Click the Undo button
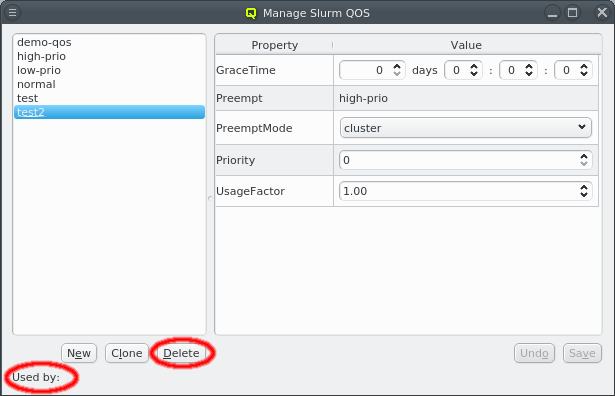This screenshot has width=615, height=396. [x=534, y=353]
